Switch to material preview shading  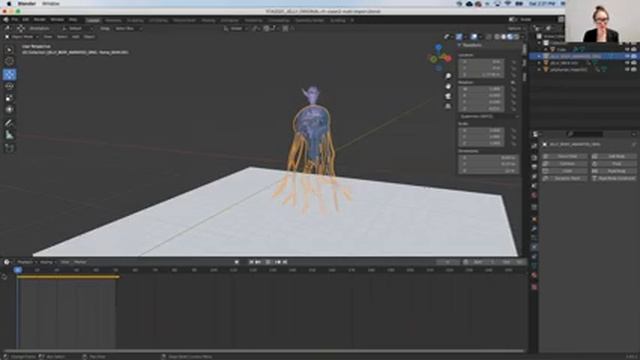(510, 37)
